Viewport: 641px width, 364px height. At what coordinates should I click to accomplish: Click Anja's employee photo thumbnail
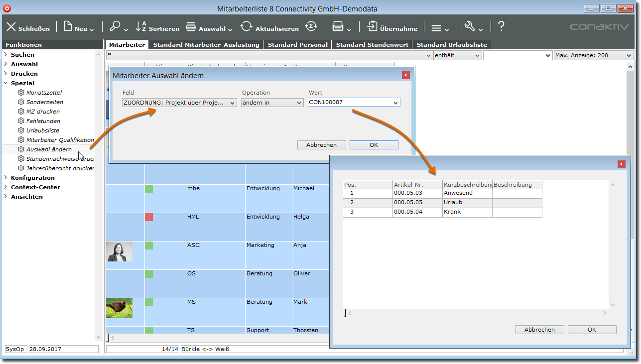(120, 251)
